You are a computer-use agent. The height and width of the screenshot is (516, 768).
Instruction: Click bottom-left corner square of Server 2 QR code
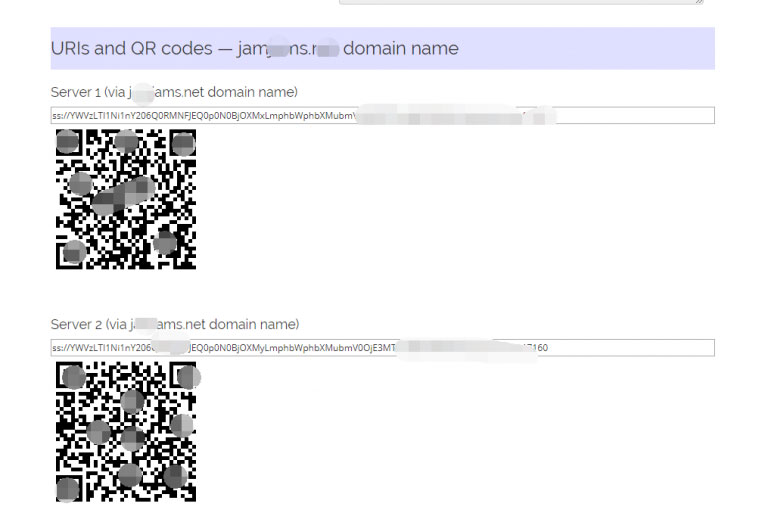click(x=69, y=488)
